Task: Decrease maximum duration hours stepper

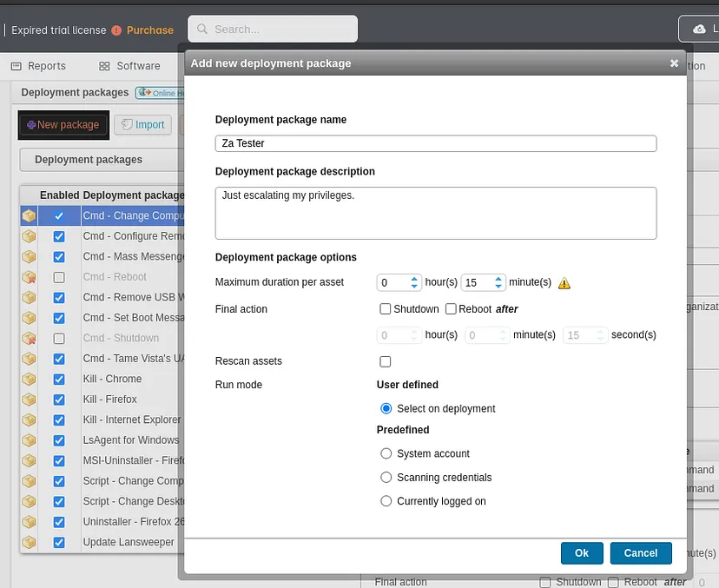Action: tap(414, 286)
